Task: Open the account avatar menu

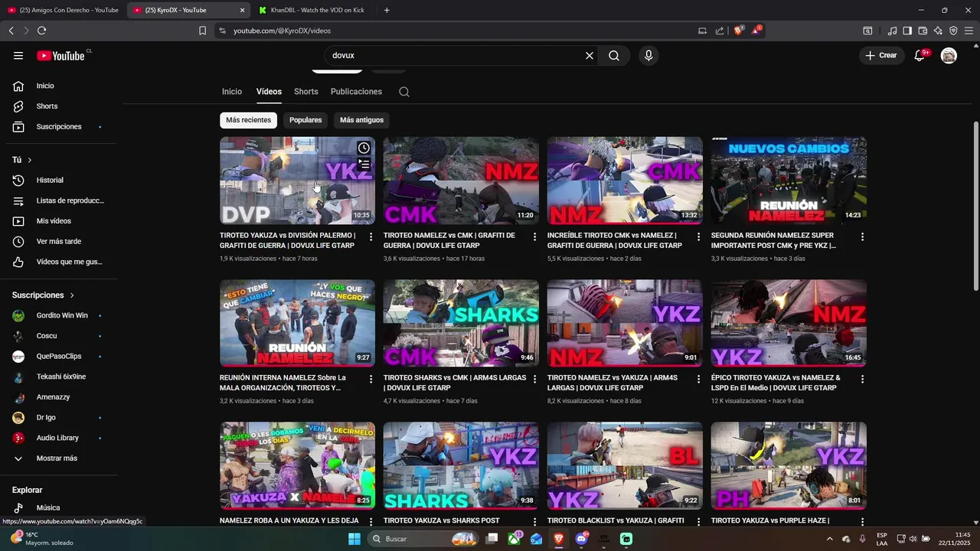Action: (949, 56)
